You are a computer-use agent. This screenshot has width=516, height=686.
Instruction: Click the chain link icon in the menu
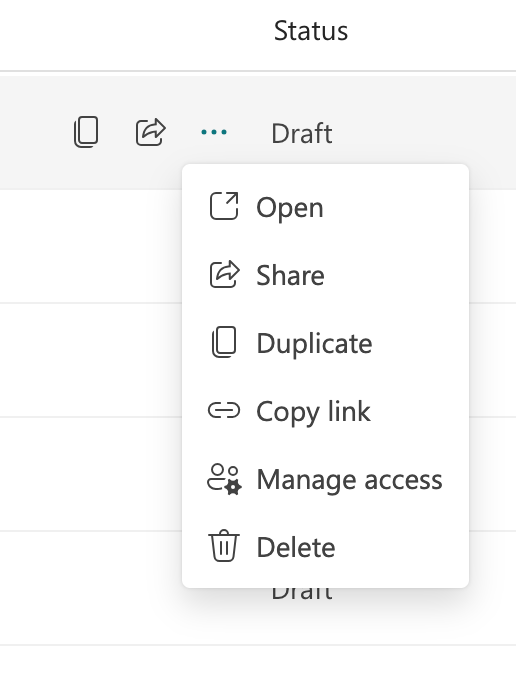tap(224, 410)
